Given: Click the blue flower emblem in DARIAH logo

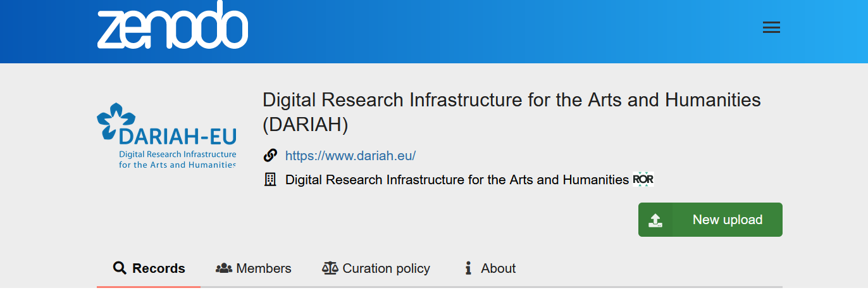Looking at the screenshot, I should (116, 119).
